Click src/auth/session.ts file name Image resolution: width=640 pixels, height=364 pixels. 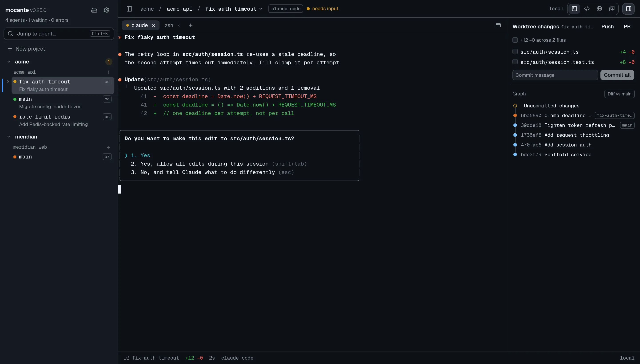click(549, 52)
